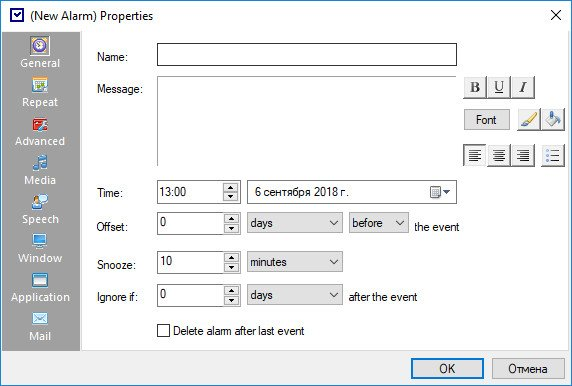Enable Delete alarm after last event
Screen dimensions: 572x386
point(163,331)
